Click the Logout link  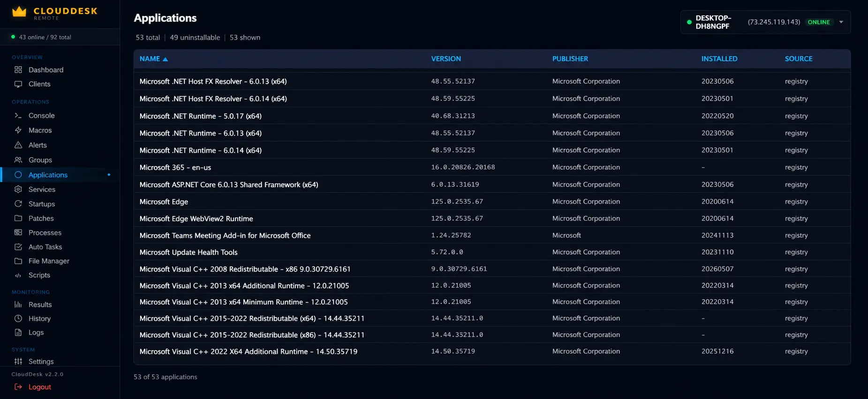click(x=40, y=387)
